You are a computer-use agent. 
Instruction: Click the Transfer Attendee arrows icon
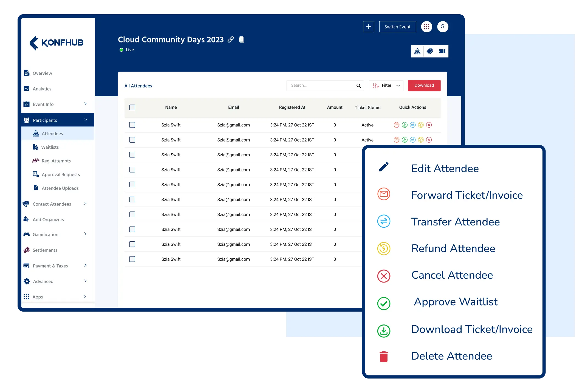point(383,222)
